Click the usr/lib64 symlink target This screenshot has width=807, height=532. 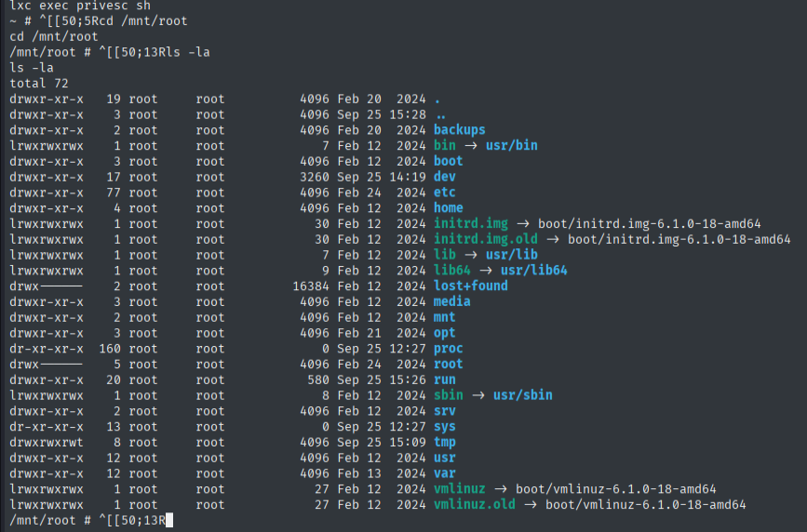coord(533,271)
